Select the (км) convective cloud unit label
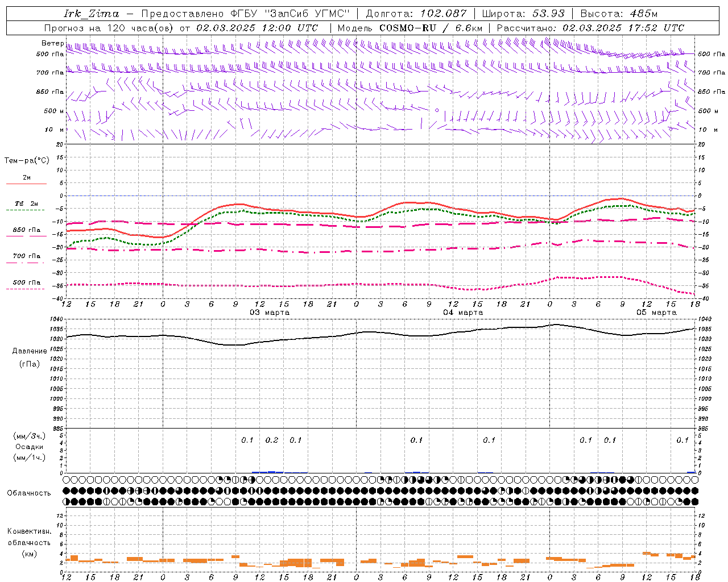 coord(29,554)
